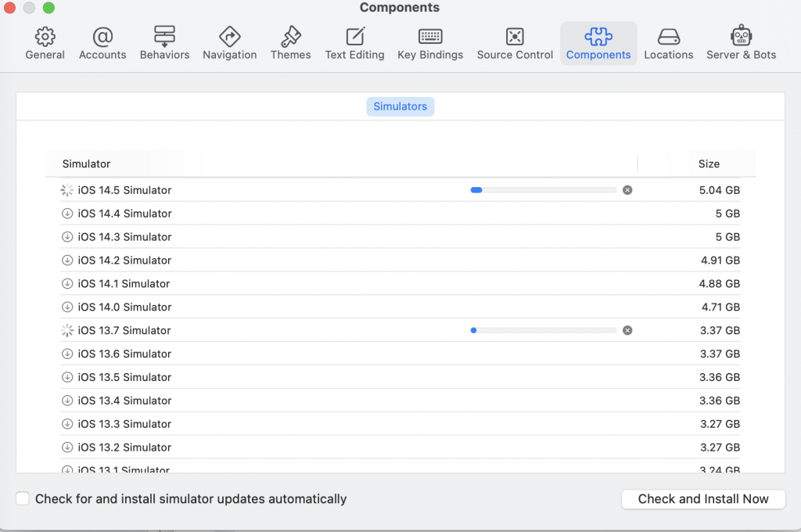Click the iOS 13.7 download progress bar
The image size is (801, 532).
(x=544, y=330)
